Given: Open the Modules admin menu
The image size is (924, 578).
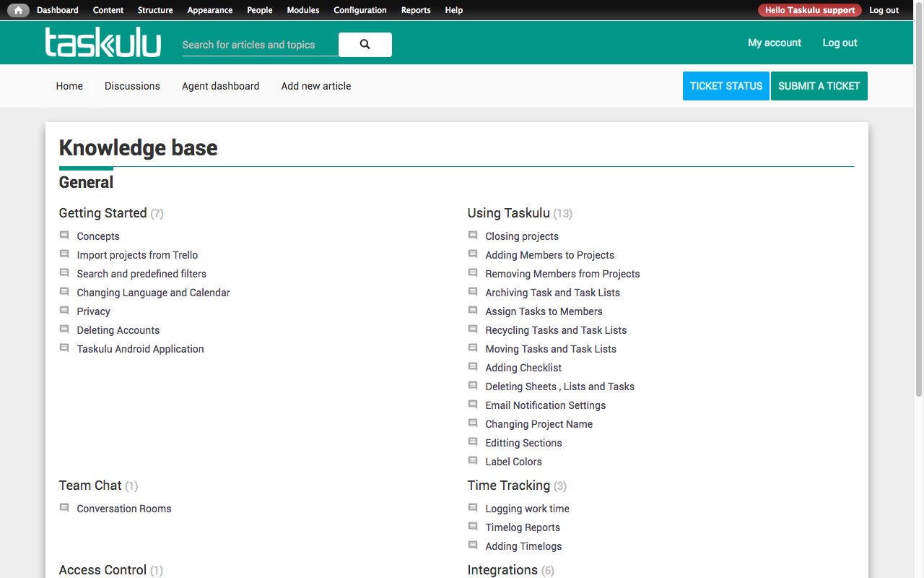Looking at the screenshot, I should [303, 10].
